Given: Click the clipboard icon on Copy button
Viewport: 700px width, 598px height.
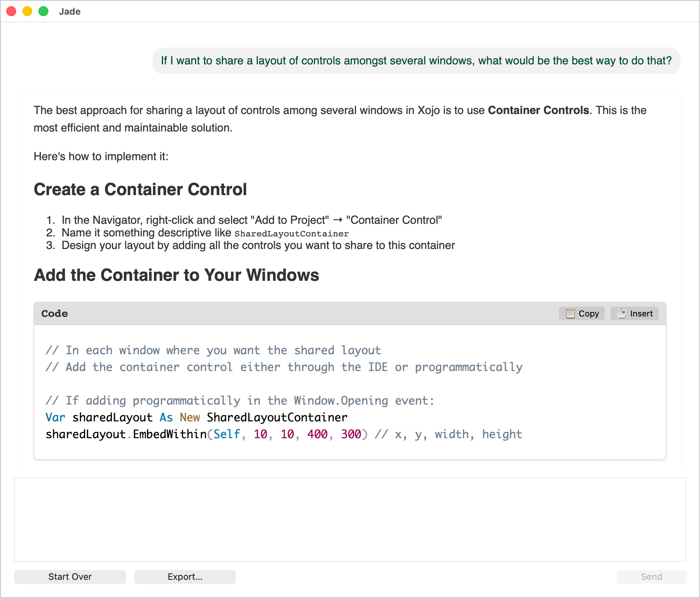Looking at the screenshot, I should pyautogui.click(x=570, y=314).
